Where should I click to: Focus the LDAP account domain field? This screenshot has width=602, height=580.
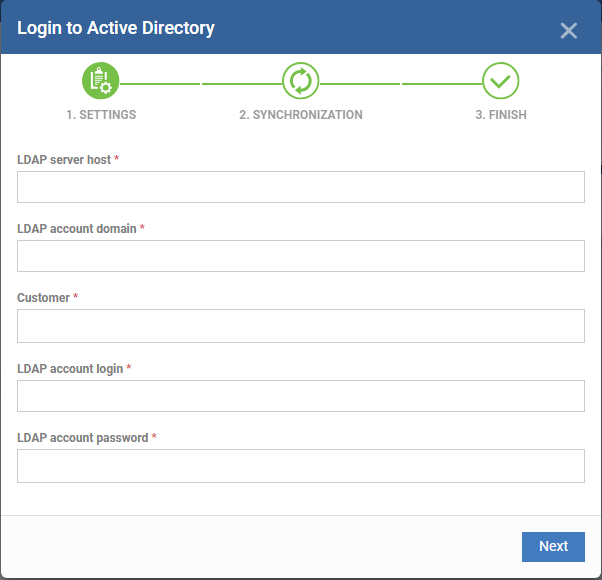301,256
